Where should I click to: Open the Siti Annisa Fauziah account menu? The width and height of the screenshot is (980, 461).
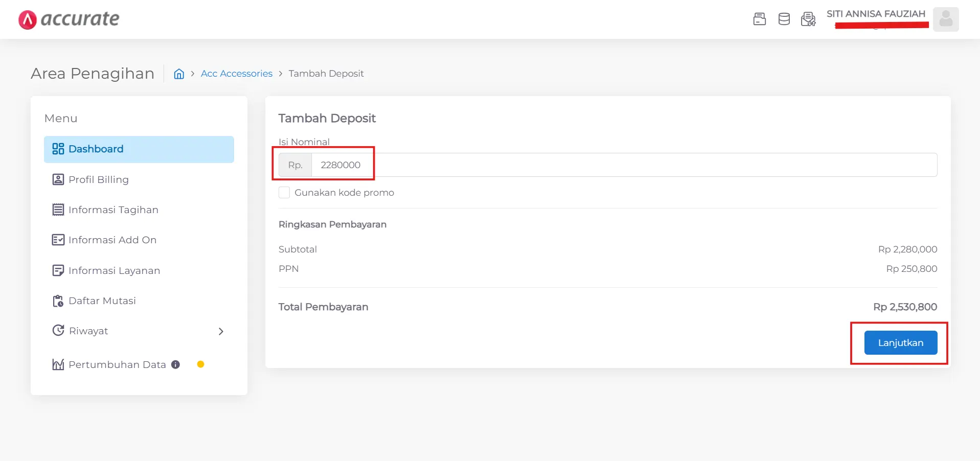tap(875, 14)
